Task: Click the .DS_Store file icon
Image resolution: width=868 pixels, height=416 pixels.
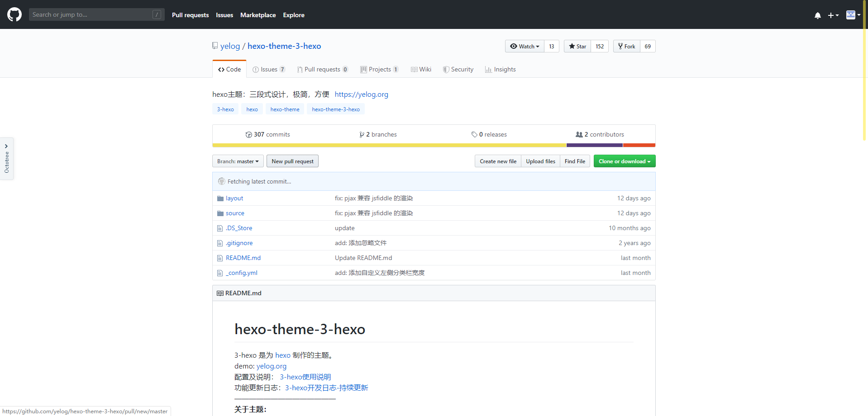Action: [220, 228]
